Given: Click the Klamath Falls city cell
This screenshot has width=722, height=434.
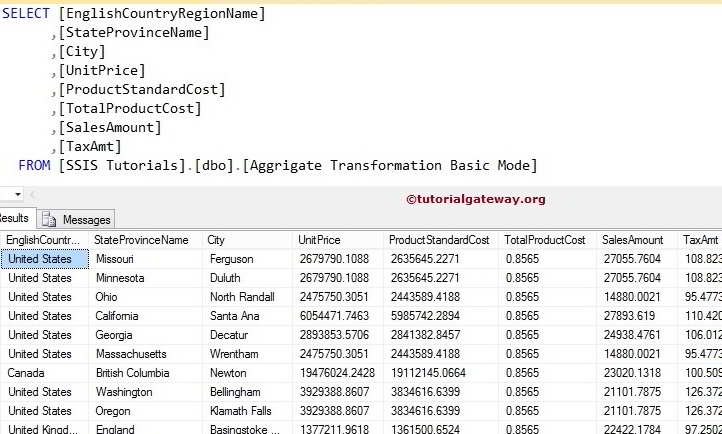Looking at the screenshot, I should [x=247, y=411].
